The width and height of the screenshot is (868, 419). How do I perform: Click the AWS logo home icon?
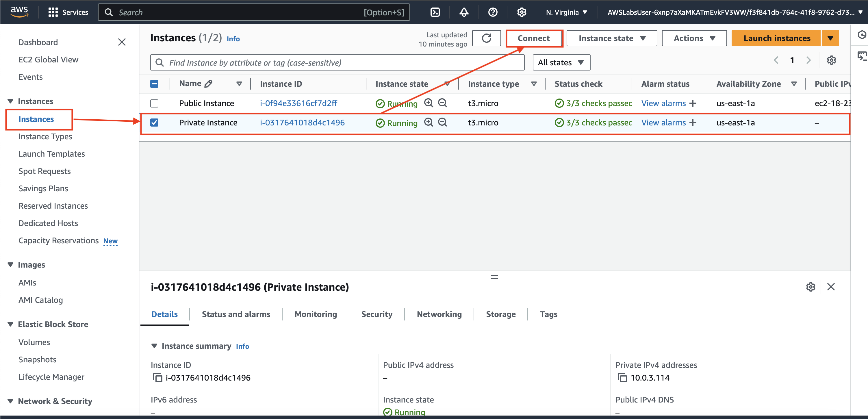pos(19,12)
